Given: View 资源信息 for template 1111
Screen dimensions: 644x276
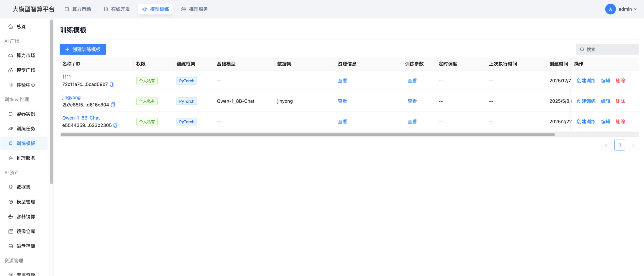Looking at the screenshot, I should [342, 81].
